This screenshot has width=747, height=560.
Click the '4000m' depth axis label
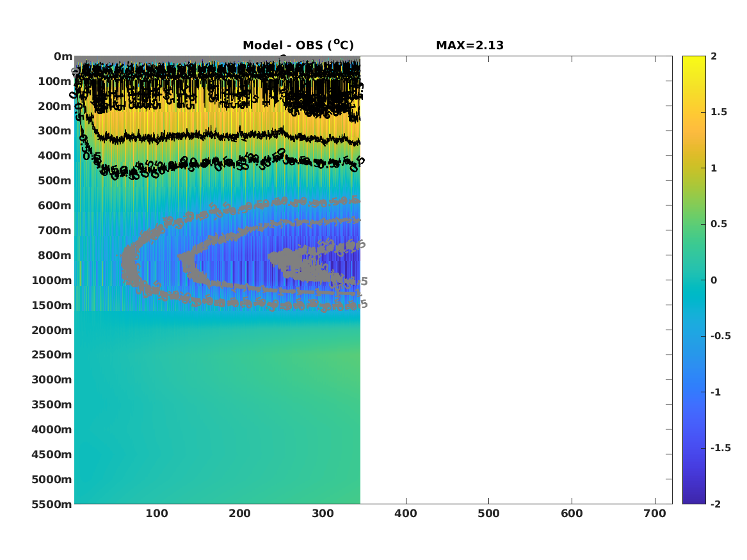[x=52, y=429]
